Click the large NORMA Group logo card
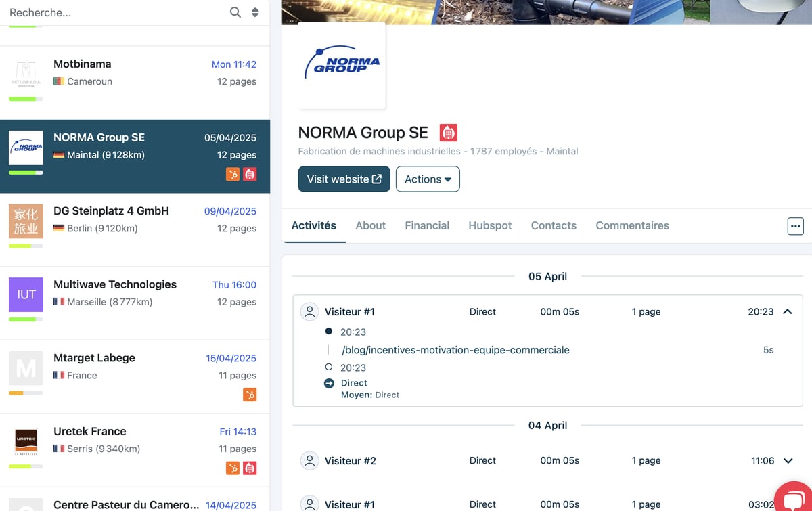The image size is (812, 511). (x=342, y=65)
